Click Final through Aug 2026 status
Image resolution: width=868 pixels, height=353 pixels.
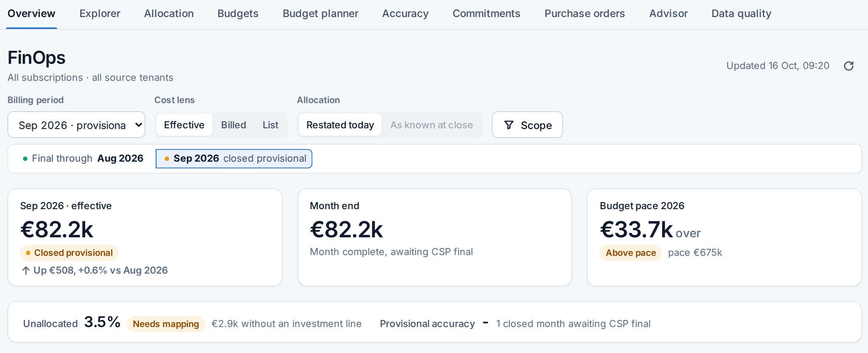pos(83,159)
